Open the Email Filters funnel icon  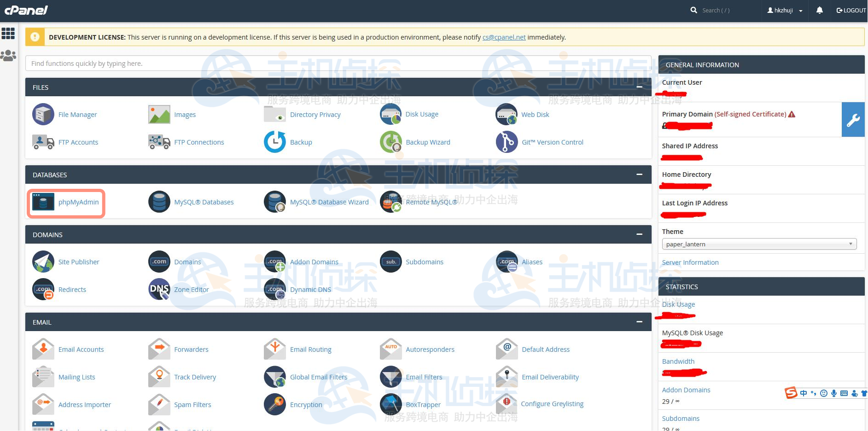click(x=391, y=377)
